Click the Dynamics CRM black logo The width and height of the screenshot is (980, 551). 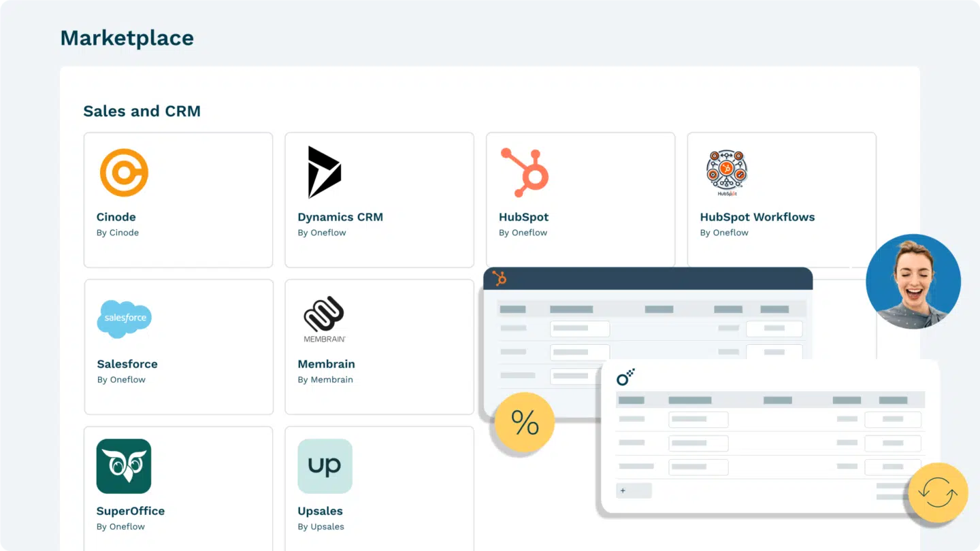coord(324,172)
